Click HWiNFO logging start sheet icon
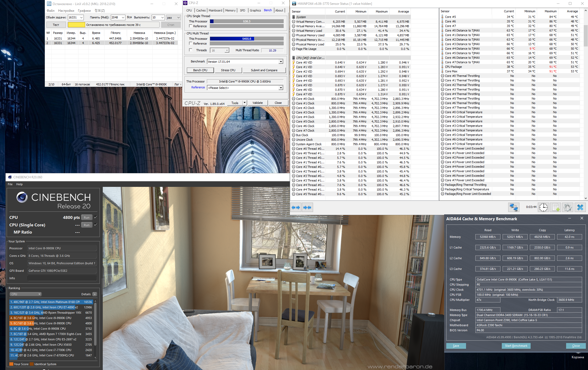 click(556, 207)
